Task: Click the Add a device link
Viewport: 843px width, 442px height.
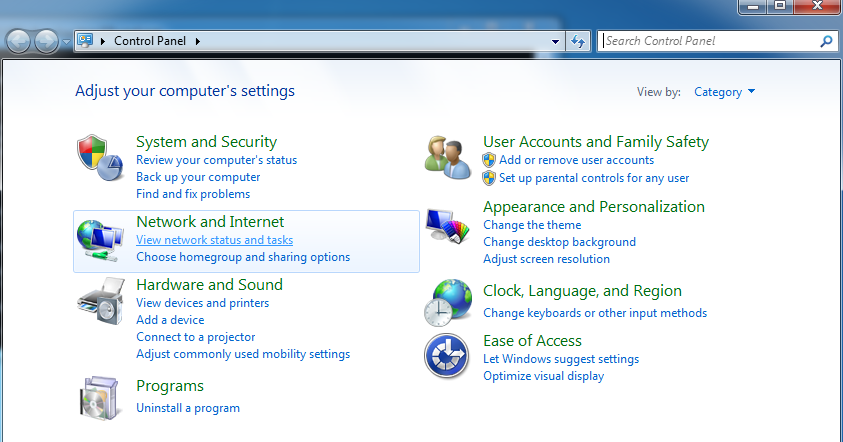Action: tap(170, 320)
